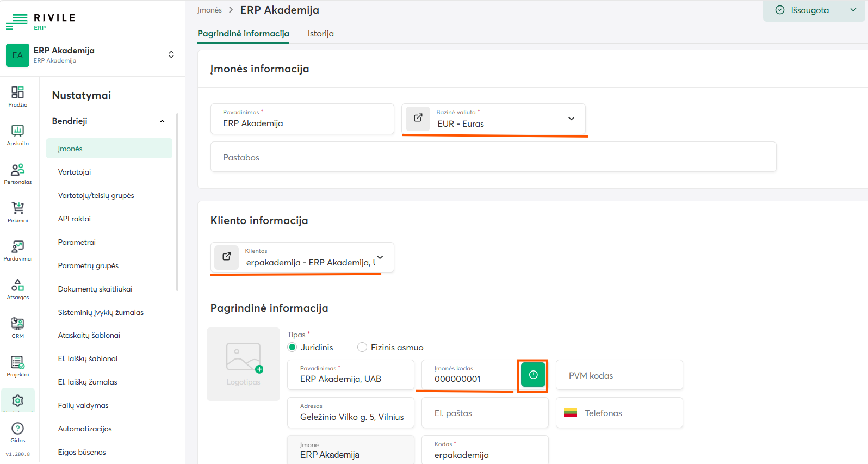Open linked Klientas record
This screenshot has height=464, width=868.
(x=226, y=257)
